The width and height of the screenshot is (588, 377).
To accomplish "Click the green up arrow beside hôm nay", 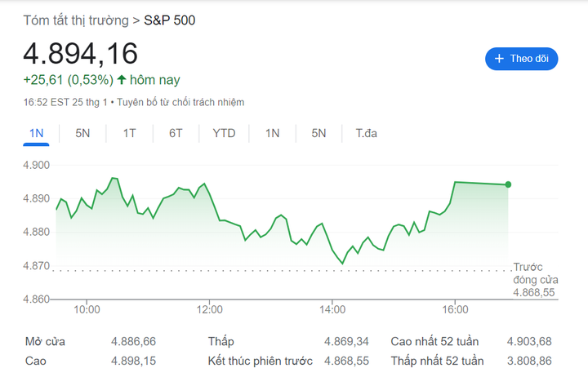I will [x=122, y=80].
